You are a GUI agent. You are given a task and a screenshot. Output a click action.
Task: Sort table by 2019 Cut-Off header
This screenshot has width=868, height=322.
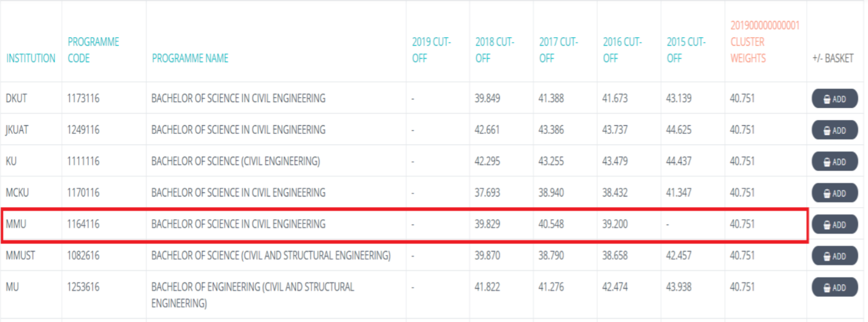point(431,50)
